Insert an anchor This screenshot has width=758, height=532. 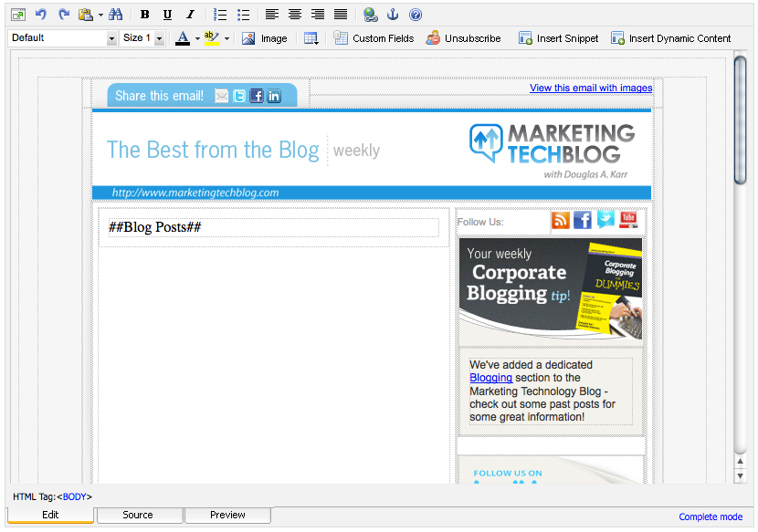click(x=393, y=15)
